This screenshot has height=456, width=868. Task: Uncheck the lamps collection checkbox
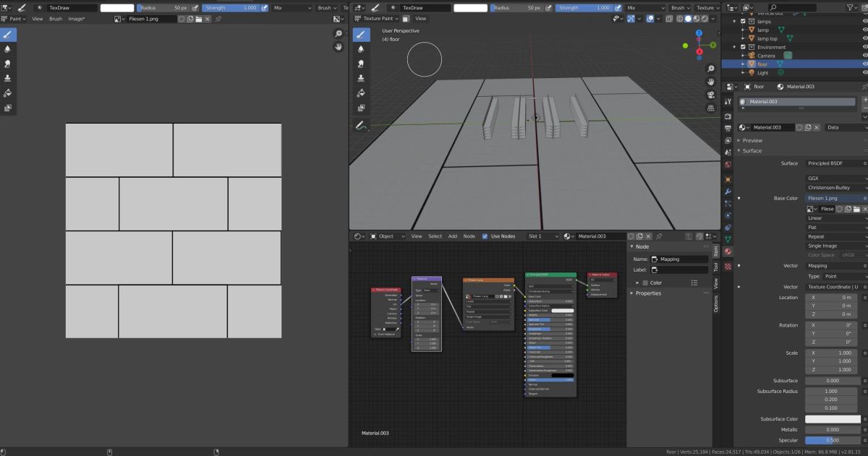tap(743, 22)
